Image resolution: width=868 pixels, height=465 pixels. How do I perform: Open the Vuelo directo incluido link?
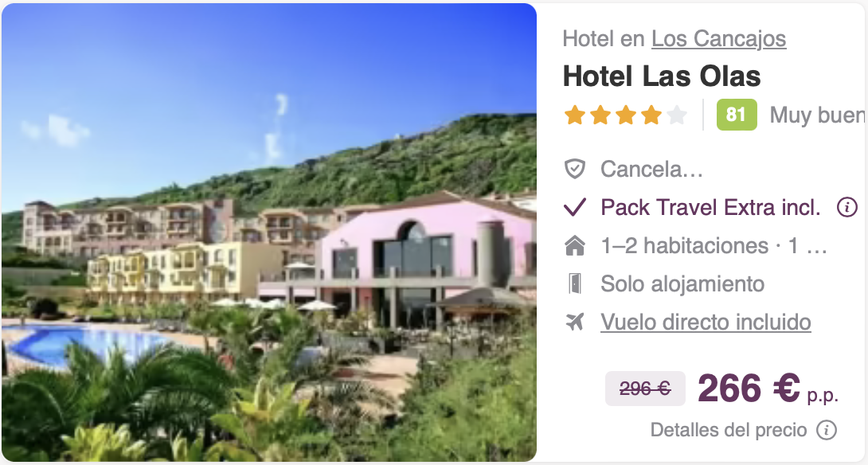(x=706, y=322)
